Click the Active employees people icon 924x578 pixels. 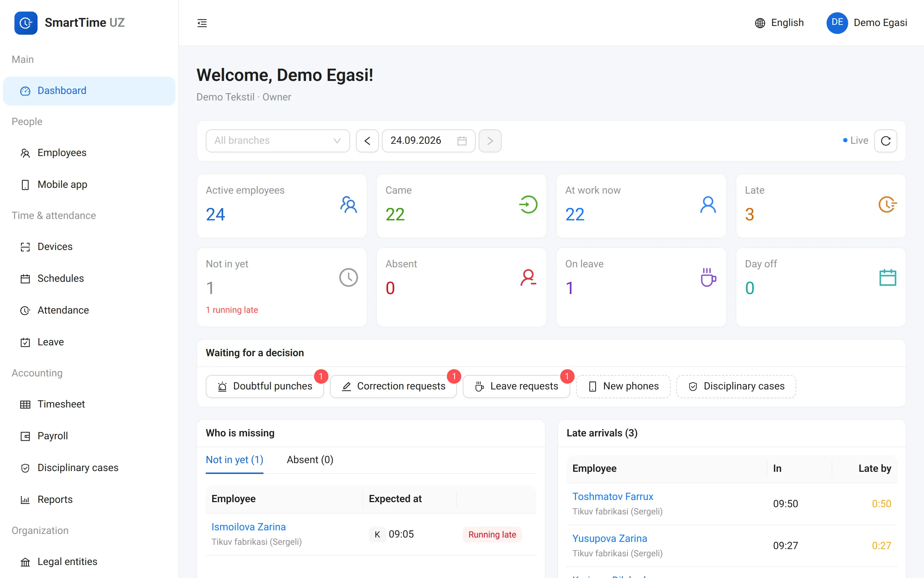point(349,204)
